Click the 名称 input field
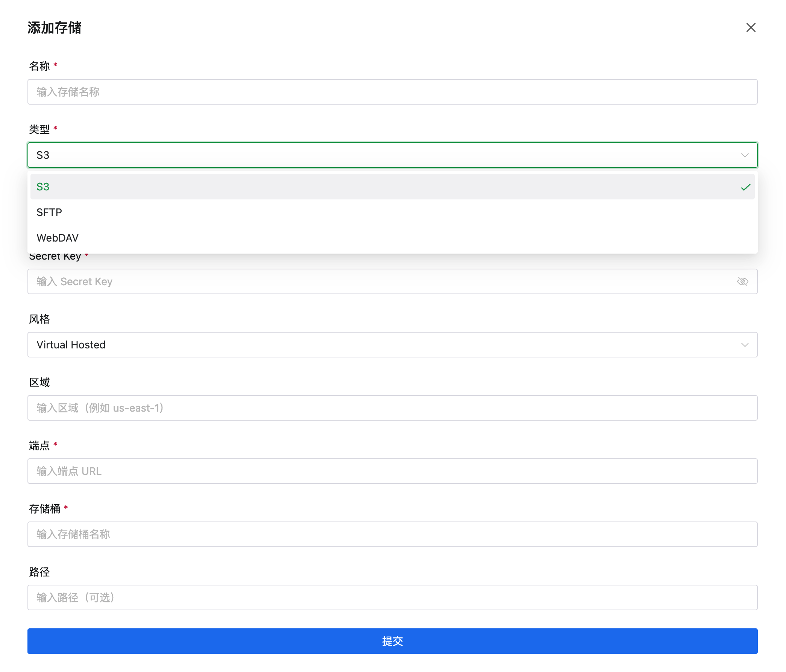The width and height of the screenshot is (786, 672). point(392,92)
